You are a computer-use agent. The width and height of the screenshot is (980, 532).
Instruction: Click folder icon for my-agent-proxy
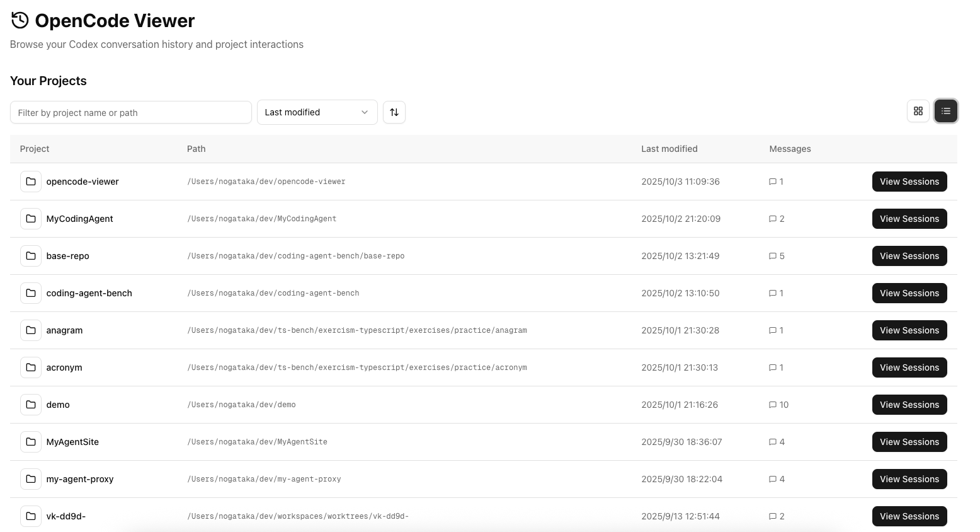point(31,479)
